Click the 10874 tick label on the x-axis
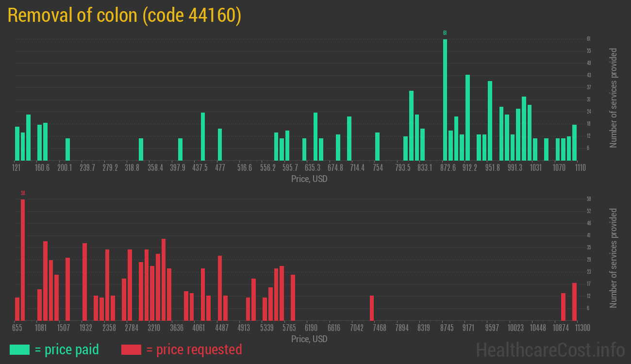The image size is (631, 364). pyautogui.click(x=561, y=328)
